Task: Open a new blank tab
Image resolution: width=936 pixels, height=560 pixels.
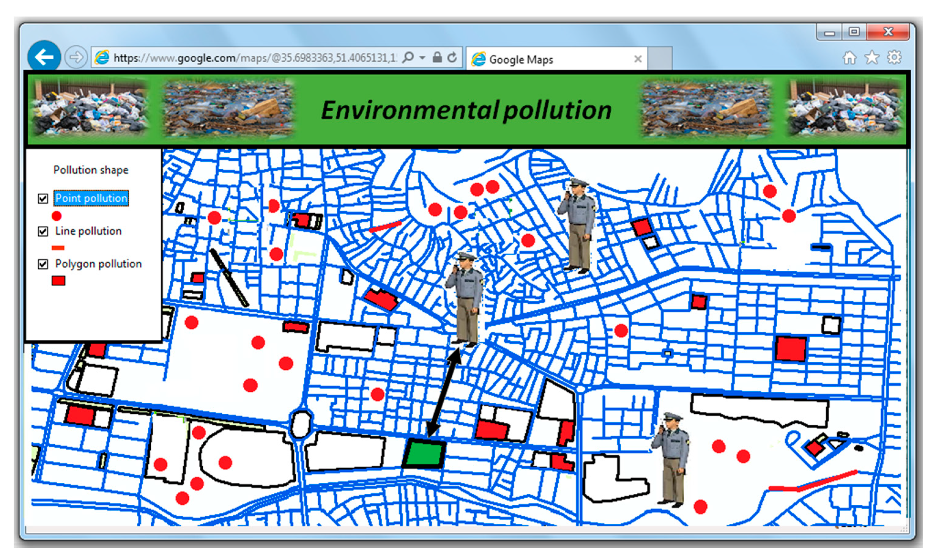Action: 660,58
